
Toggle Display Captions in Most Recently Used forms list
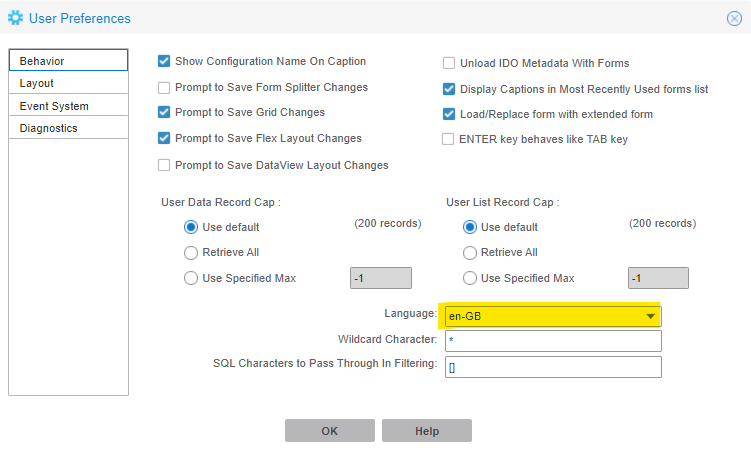click(449, 89)
